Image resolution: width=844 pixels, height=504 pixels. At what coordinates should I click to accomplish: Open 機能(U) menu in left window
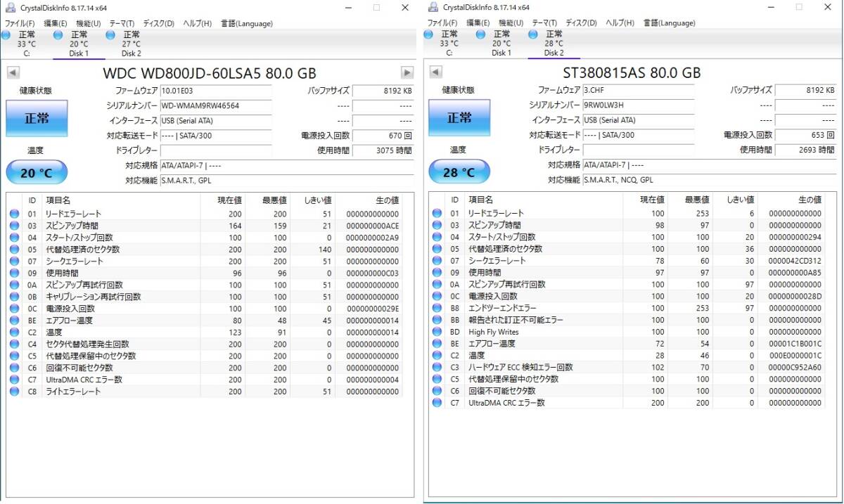pyautogui.click(x=88, y=23)
